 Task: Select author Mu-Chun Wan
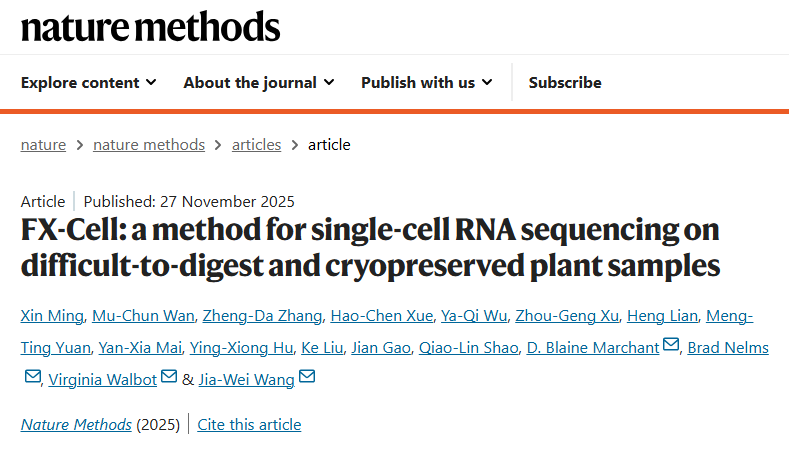[x=141, y=316]
